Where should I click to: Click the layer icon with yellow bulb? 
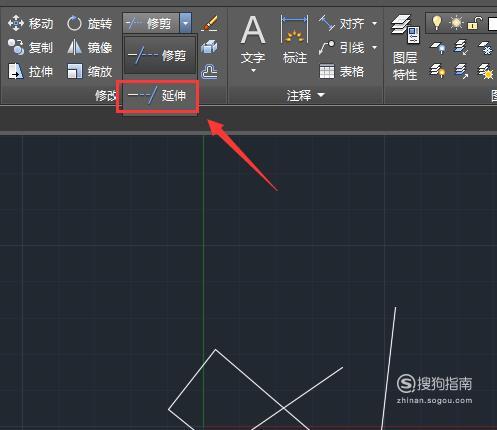438,71
